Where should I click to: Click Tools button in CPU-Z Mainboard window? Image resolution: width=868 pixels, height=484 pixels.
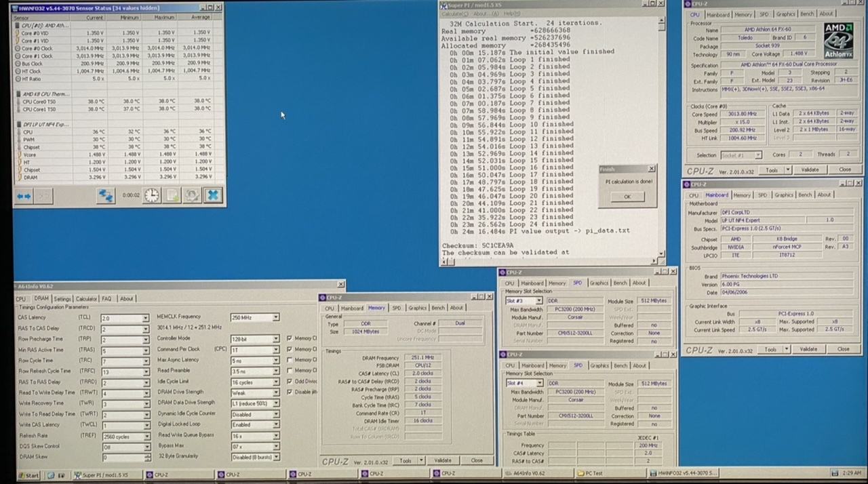tap(770, 350)
